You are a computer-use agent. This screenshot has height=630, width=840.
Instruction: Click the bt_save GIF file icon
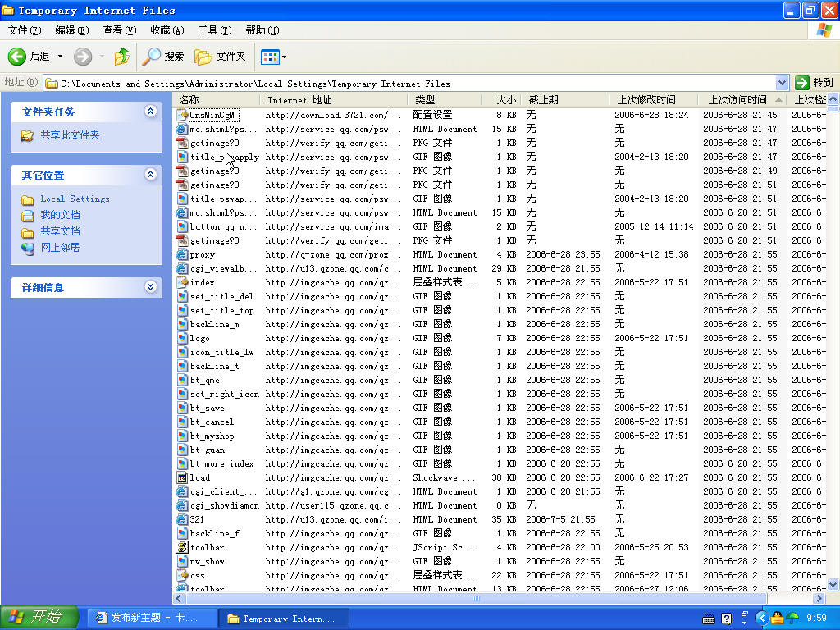(182, 408)
